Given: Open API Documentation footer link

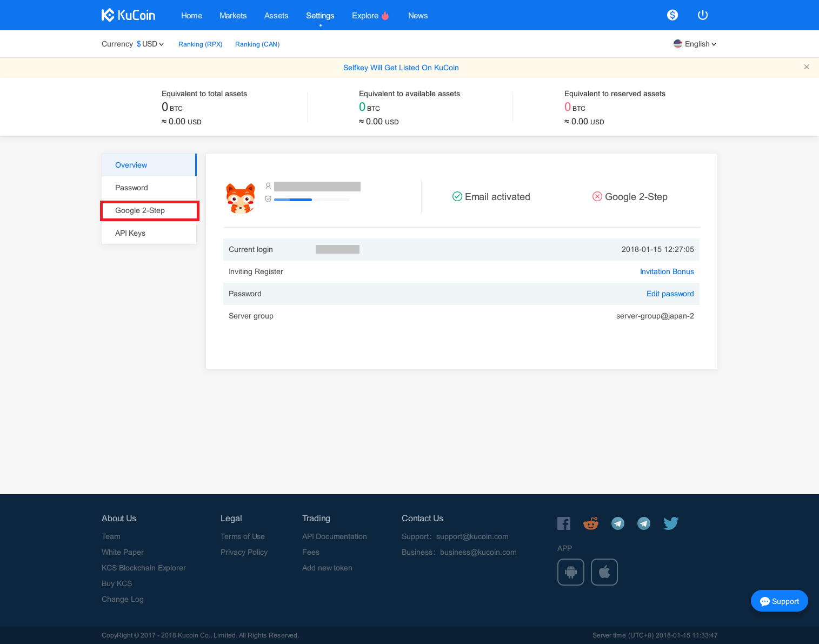Looking at the screenshot, I should click(335, 536).
